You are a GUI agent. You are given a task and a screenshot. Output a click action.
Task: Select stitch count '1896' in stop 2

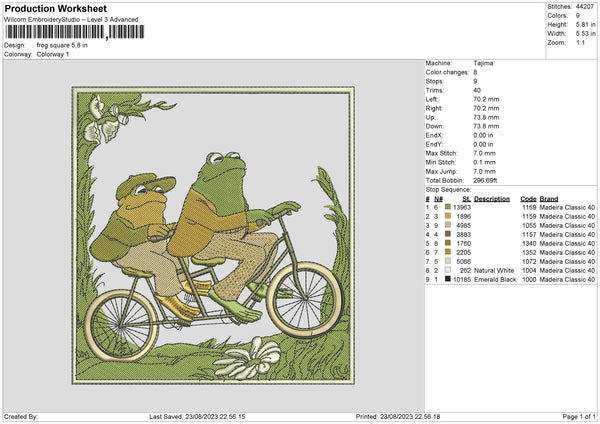pos(463,217)
